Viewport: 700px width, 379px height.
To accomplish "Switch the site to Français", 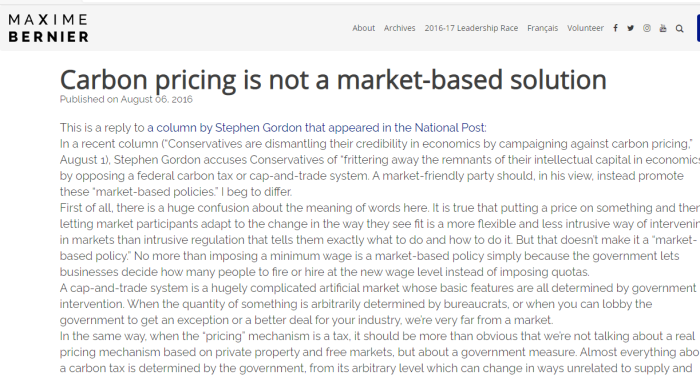I will tap(542, 28).
